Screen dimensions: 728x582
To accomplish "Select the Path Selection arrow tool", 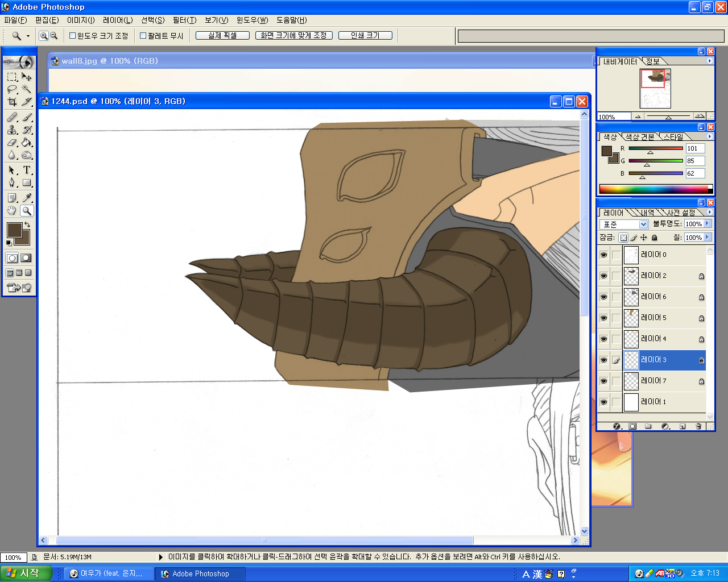I will 12,170.
